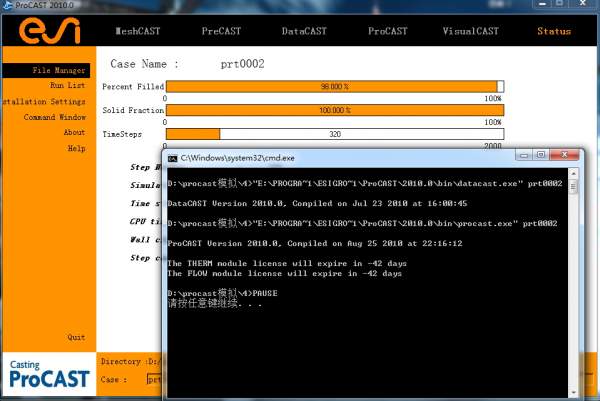Click the Directory label in ProCAST window

[121, 362]
